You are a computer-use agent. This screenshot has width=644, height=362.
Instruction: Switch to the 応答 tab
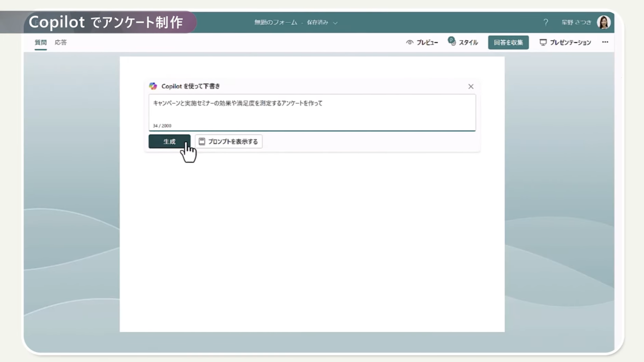tap(61, 43)
